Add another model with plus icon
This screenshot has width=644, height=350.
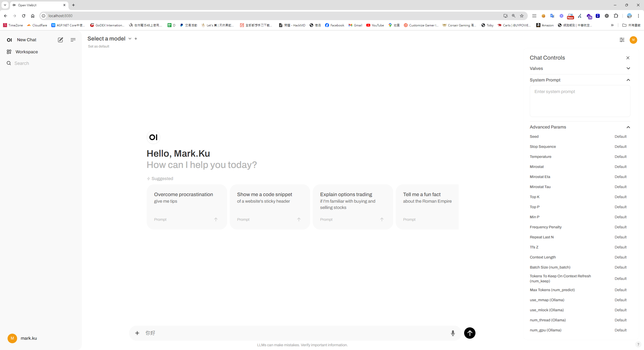136,38
